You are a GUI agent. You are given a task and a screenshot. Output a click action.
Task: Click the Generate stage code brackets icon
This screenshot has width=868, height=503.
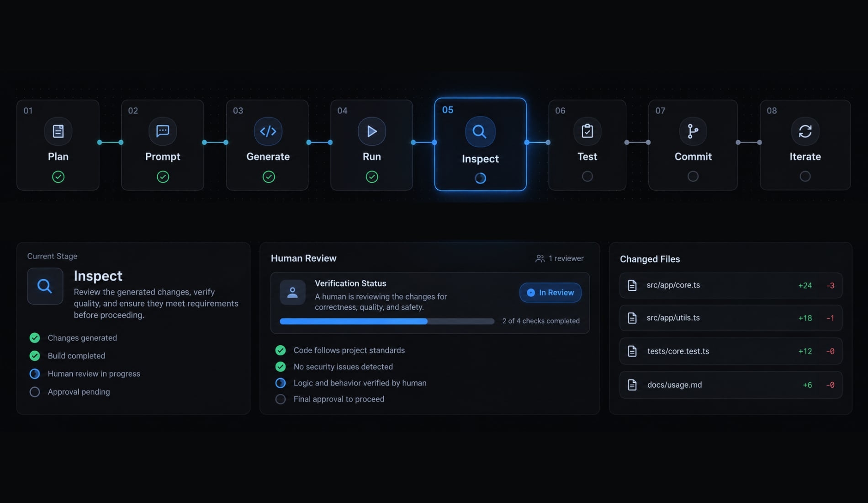click(268, 131)
